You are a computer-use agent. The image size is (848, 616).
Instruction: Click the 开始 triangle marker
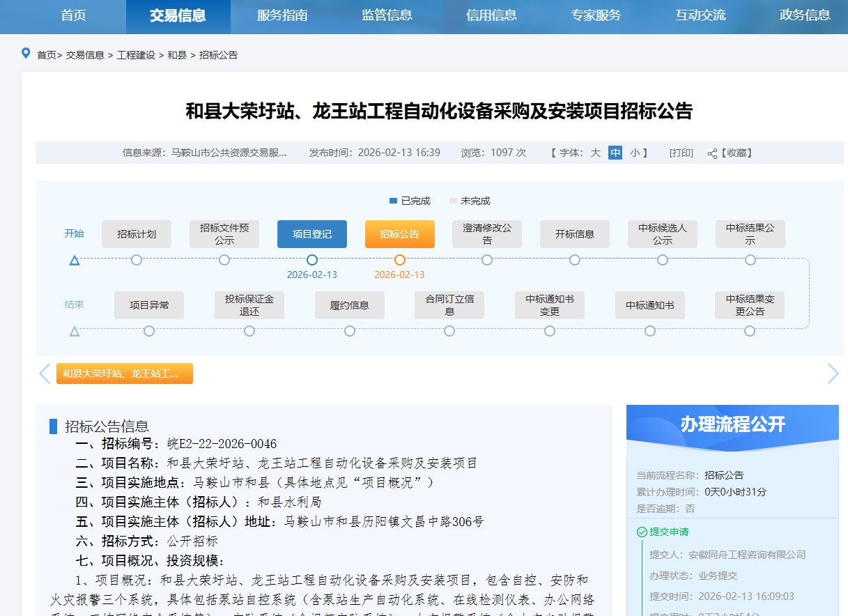[x=75, y=261]
